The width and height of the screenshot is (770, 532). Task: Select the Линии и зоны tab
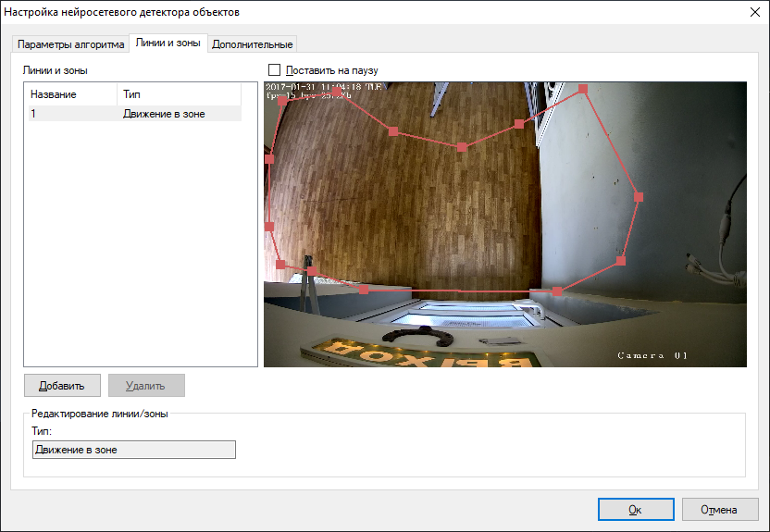168,43
